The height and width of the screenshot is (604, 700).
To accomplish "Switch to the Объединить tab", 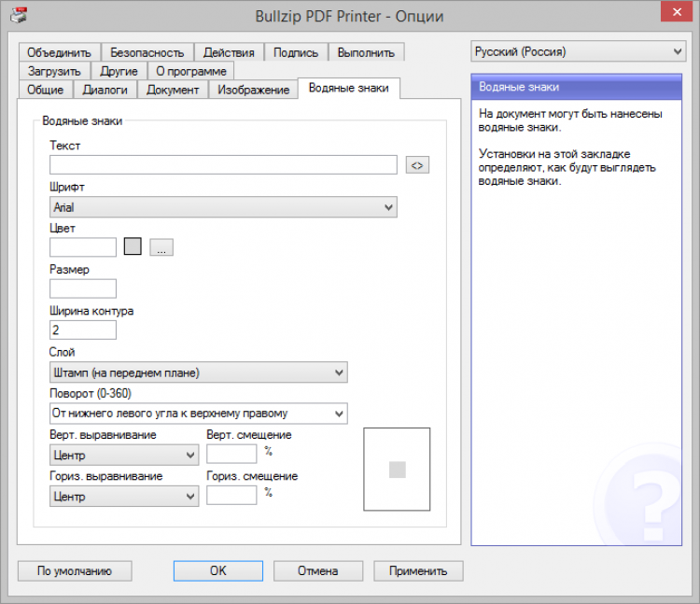I will point(60,52).
